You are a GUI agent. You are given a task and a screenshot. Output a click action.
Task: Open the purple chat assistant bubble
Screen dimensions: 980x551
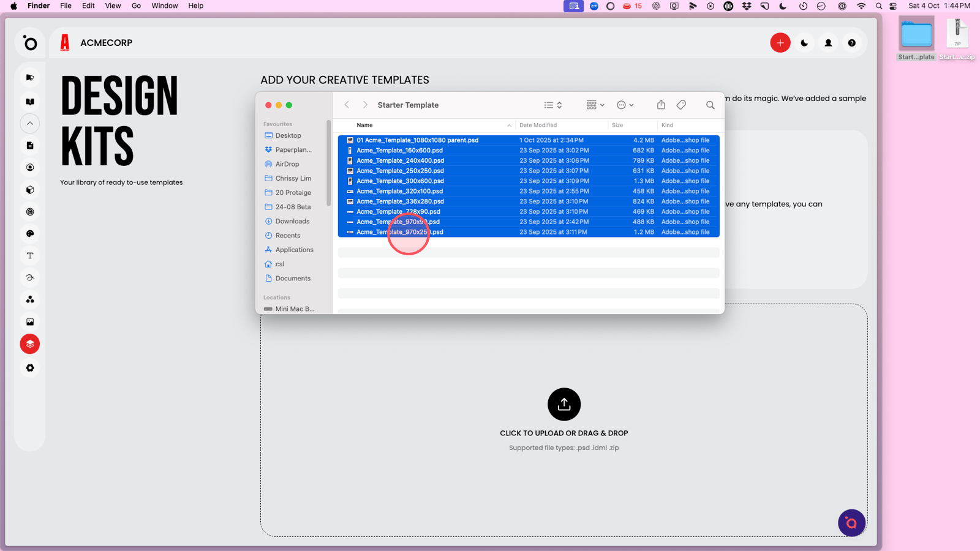[851, 523]
